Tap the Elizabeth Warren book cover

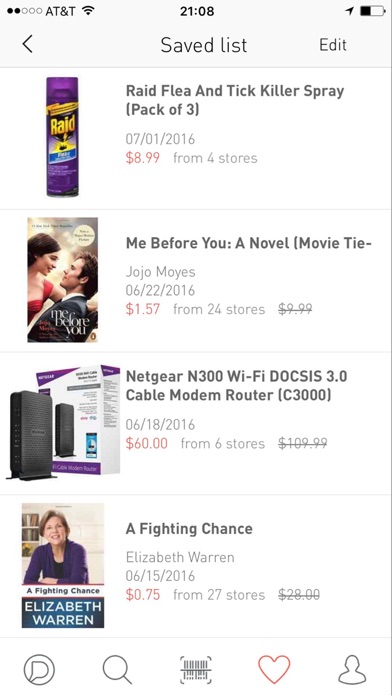[x=63, y=565]
